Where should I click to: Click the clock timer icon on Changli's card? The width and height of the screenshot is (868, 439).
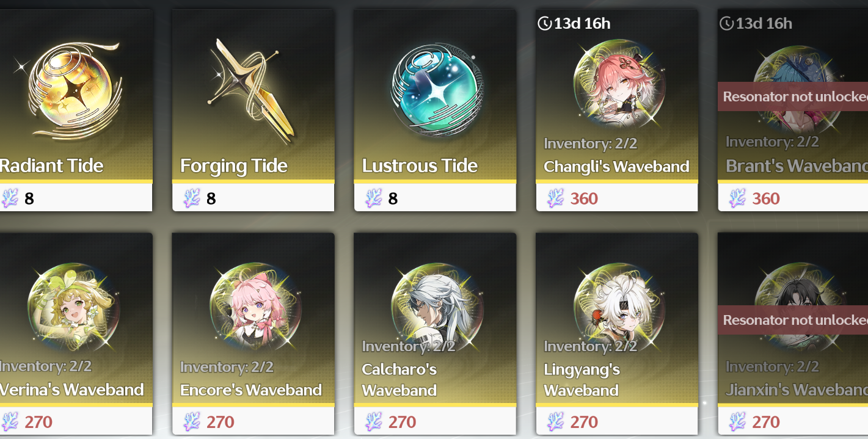click(x=544, y=23)
